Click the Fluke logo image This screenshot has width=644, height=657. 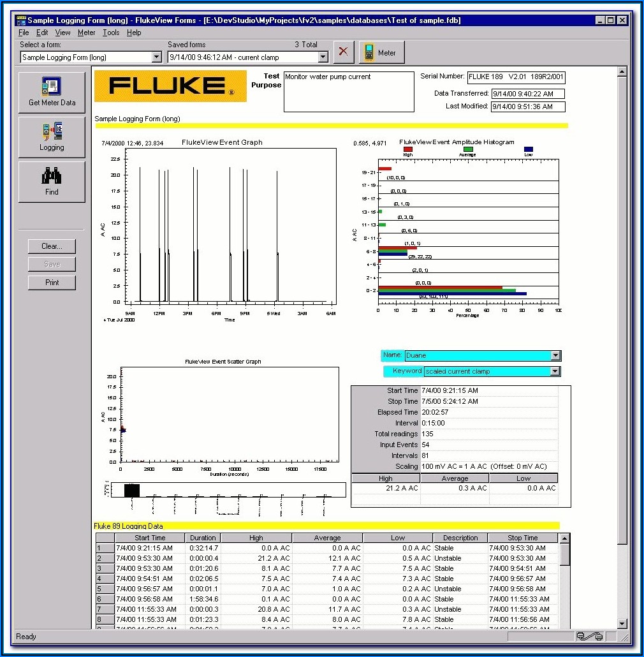170,86
